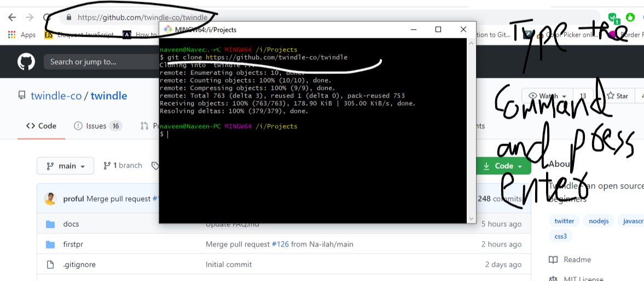The image size is (644, 281).
Task: Open the 248 commits link
Action: 500,199
